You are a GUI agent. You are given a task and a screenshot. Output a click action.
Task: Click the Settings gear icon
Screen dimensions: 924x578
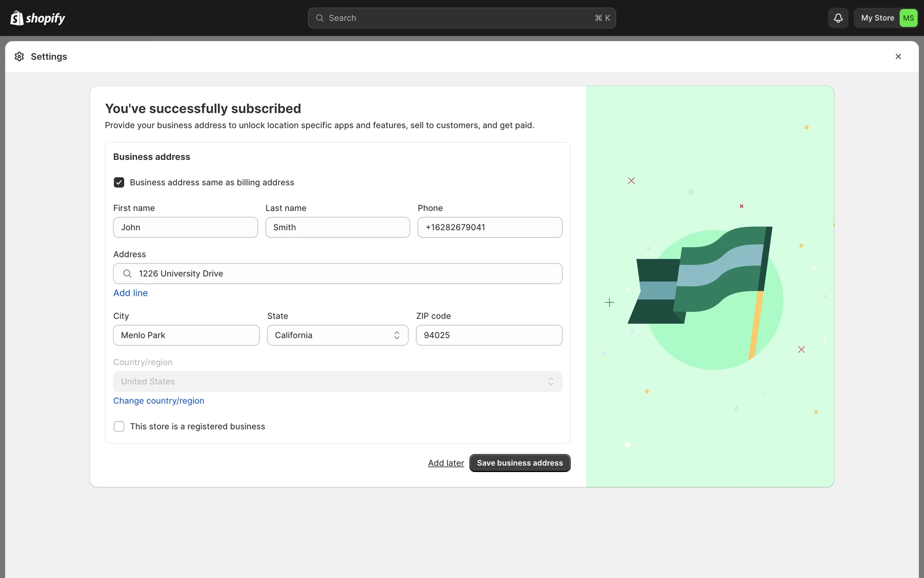coord(19,56)
